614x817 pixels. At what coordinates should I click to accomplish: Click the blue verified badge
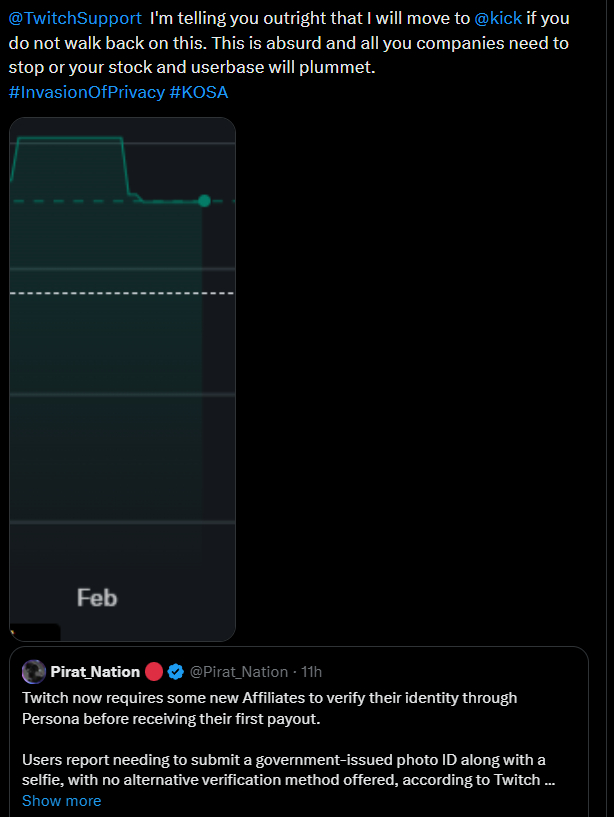[x=175, y=672]
